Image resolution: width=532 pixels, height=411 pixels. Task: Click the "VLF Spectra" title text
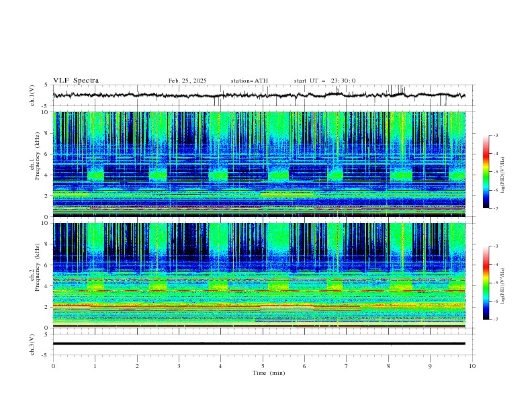pyautogui.click(x=76, y=81)
